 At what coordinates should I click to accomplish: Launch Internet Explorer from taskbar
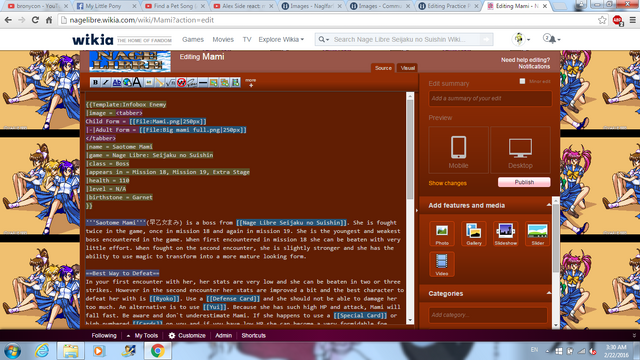[x=42, y=351]
